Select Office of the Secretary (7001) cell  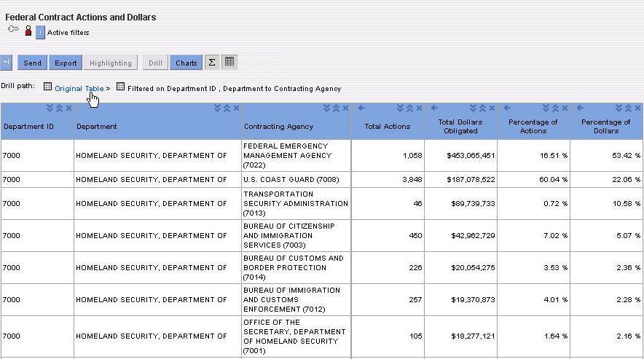[296, 336]
